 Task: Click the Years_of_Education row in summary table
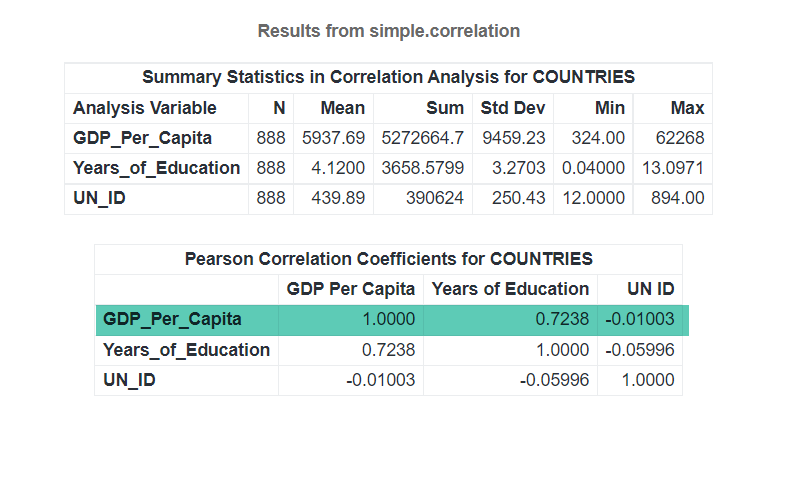coord(156,168)
